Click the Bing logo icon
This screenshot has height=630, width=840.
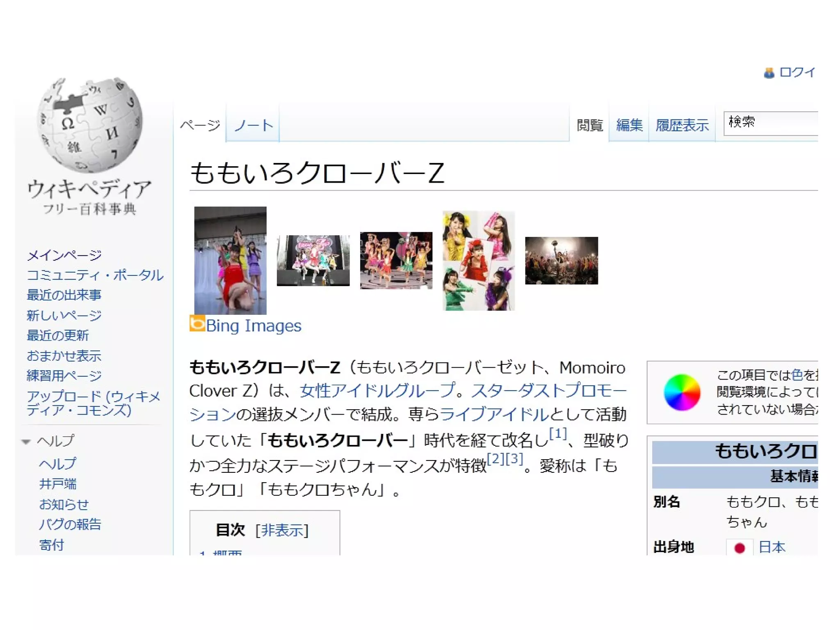197,323
